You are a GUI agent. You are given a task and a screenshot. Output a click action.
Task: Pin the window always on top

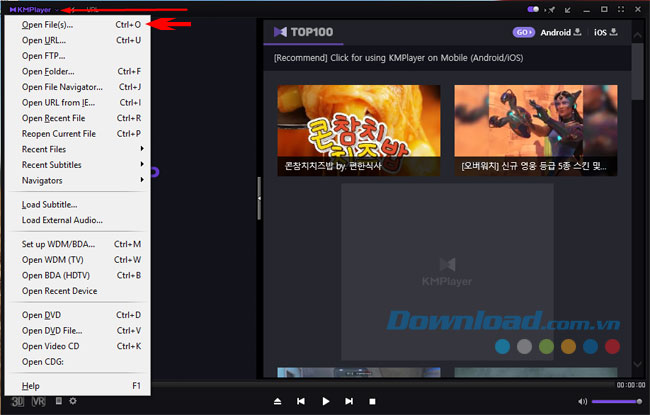[549, 9]
